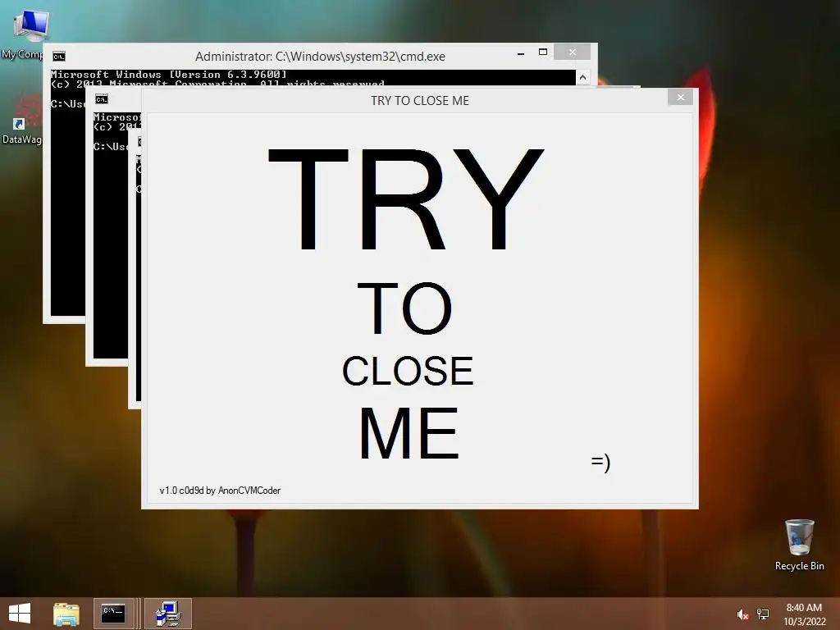This screenshot has width=840, height=630.
Task: Open the cmd.exe system menu icon in the title bar
Action: pos(59,57)
